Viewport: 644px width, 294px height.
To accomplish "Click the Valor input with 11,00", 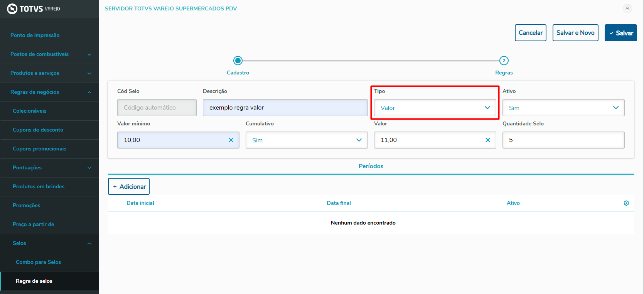I will [x=435, y=140].
